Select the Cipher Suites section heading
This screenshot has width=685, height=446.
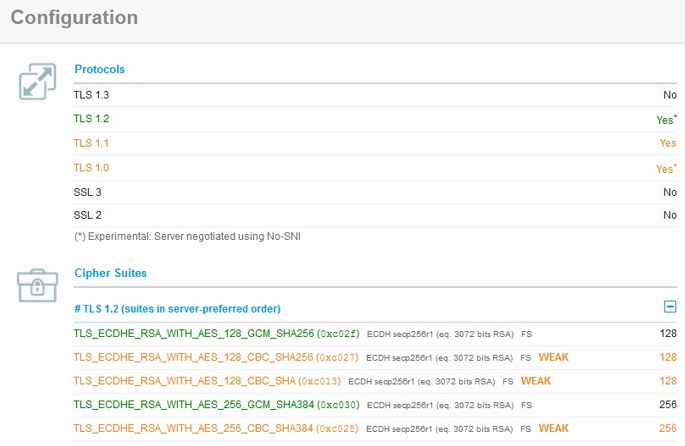coord(110,272)
